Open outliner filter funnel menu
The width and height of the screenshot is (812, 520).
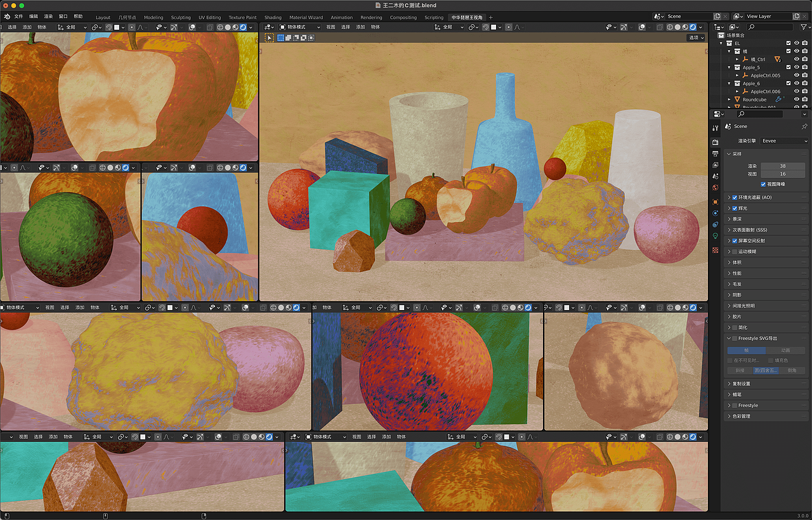pyautogui.click(x=804, y=27)
